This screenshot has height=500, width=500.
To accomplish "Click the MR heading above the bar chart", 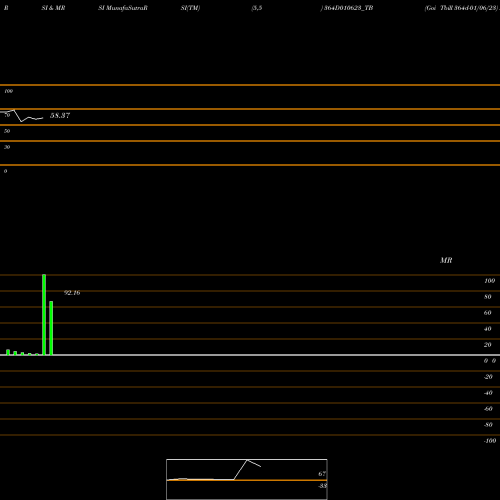I will coord(446,260).
